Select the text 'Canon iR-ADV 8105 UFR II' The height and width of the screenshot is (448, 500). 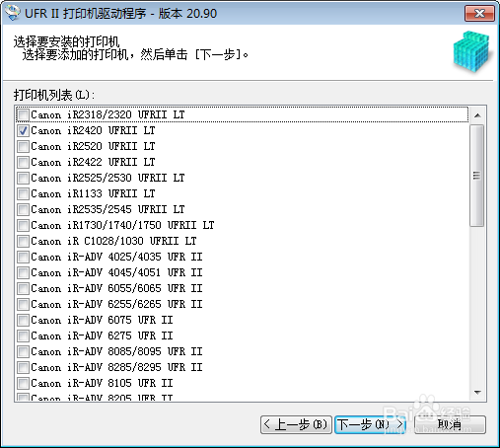tap(102, 383)
